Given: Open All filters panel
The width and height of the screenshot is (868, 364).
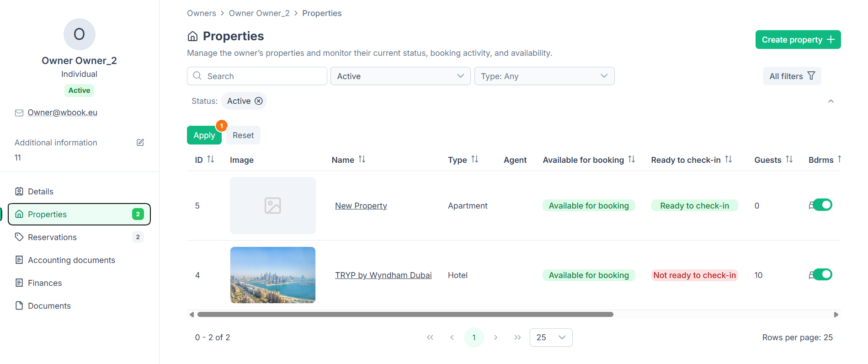Looking at the screenshot, I should 792,76.
